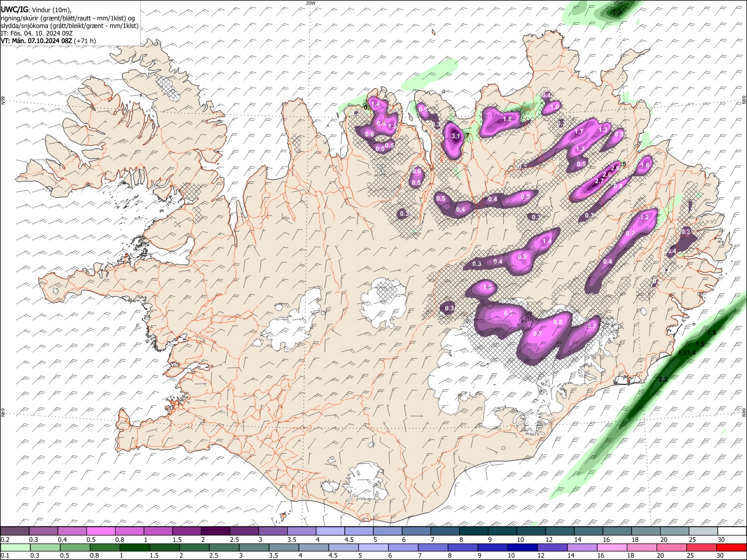Click the '(+71 h)' forecast offset
The image size is (747, 560).
(x=85, y=41)
